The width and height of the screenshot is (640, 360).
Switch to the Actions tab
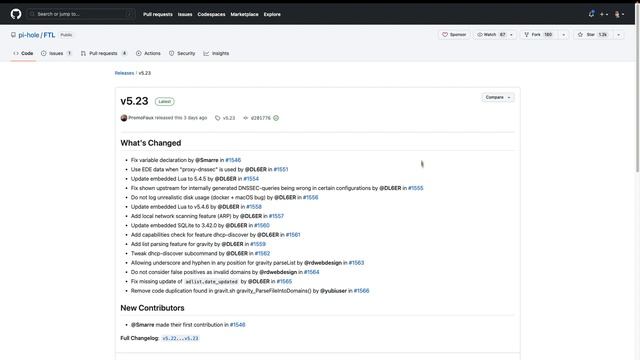148,53
